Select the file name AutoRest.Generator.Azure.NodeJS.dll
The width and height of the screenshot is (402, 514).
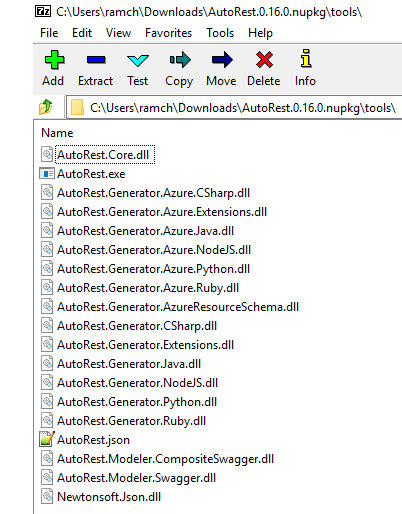[154, 250]
